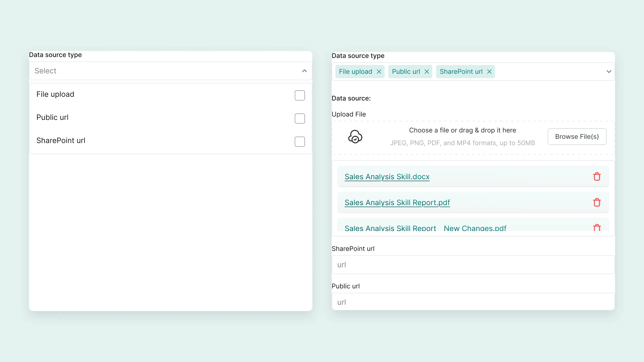Delete Sales Analysis Skill Report.pdf file

pos(597,202)
